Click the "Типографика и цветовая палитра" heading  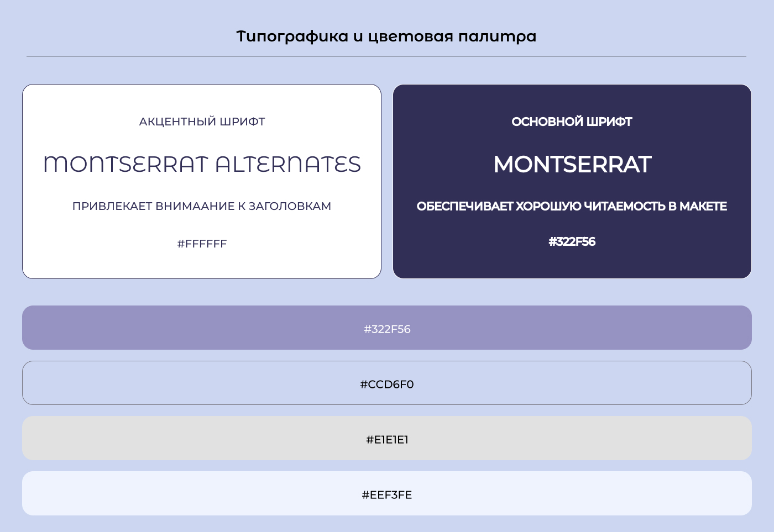pos(386,36)
